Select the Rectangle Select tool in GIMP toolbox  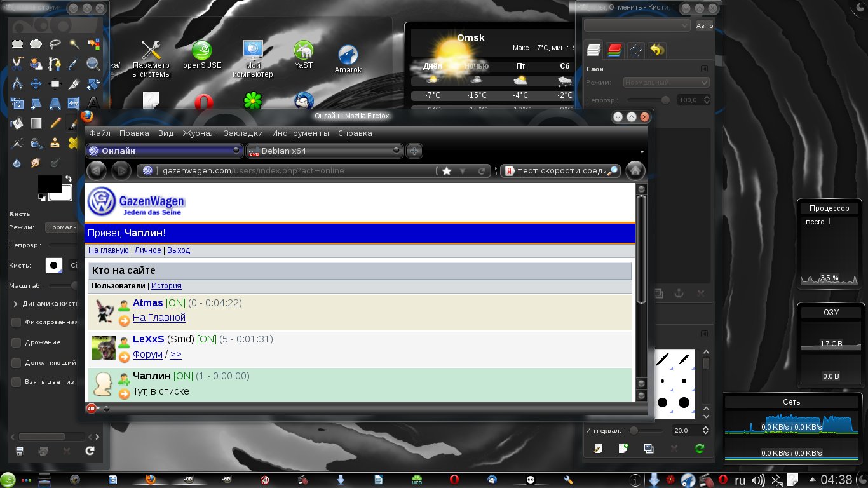coord(17,44)
